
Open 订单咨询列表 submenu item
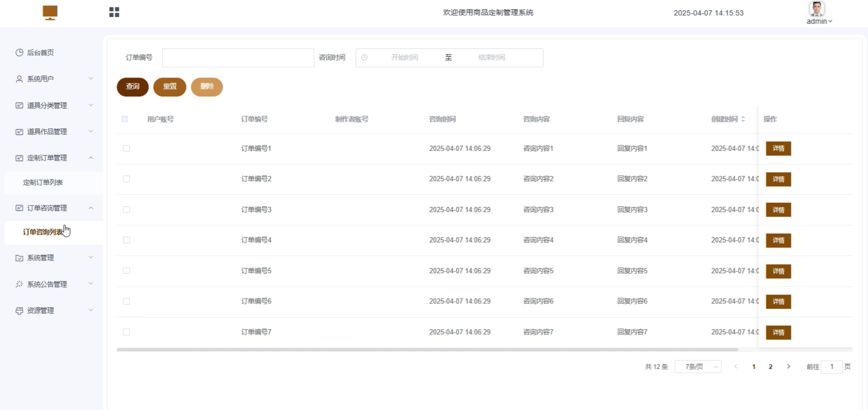coord(54,232)
